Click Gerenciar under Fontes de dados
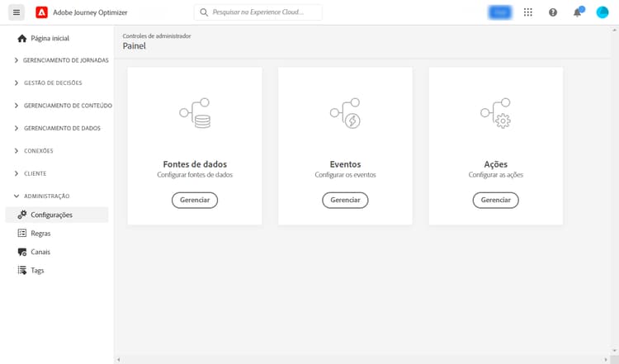Screen dimensions: 619x364 point(195,201)
